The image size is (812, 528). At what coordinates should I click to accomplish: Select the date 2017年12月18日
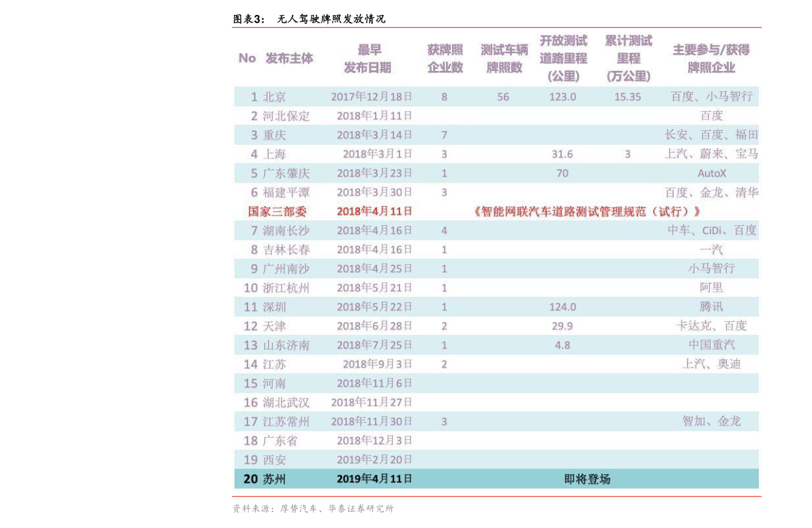372,97
